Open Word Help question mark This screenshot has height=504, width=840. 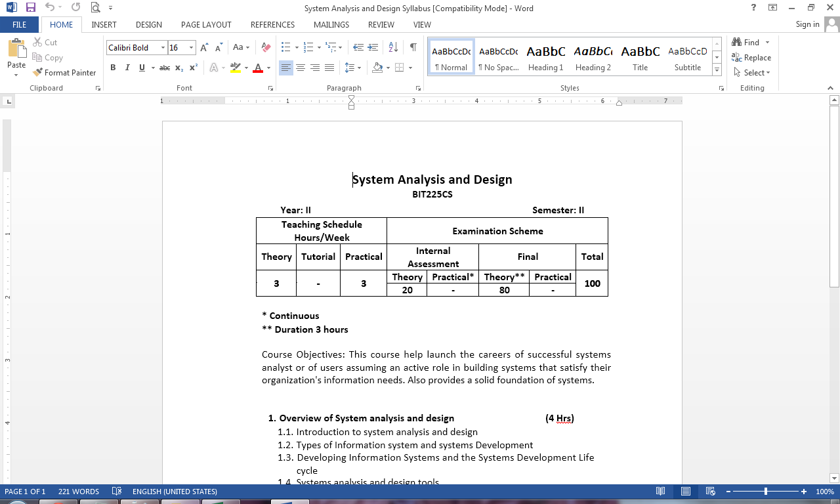click(753, 8)
